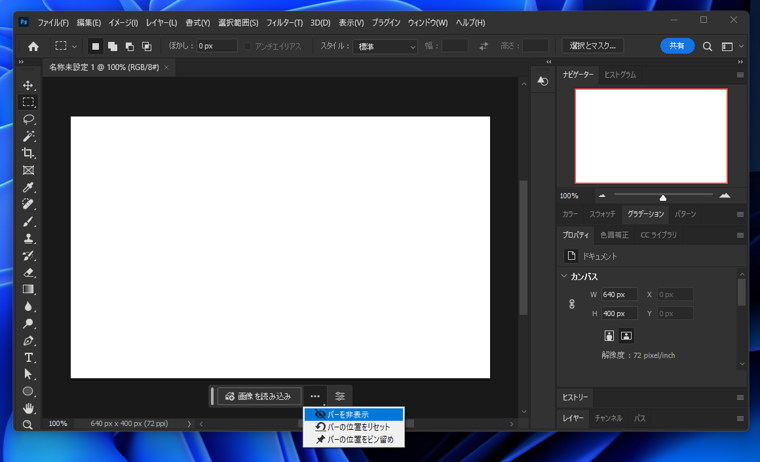760x462 pixels.
Task: Set canvas to landscape orientation
Action: 626,335
